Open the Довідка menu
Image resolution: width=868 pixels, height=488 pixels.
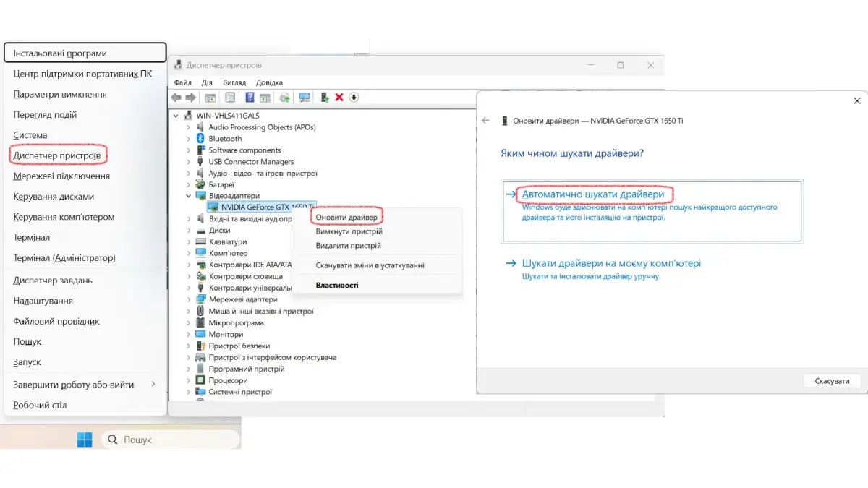pos(269,82)
